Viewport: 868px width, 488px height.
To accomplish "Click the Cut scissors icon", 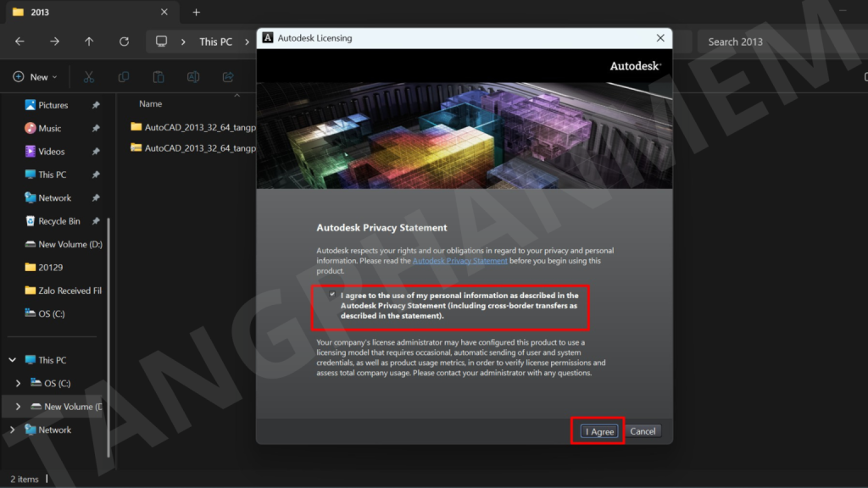I will pos(88,77).
